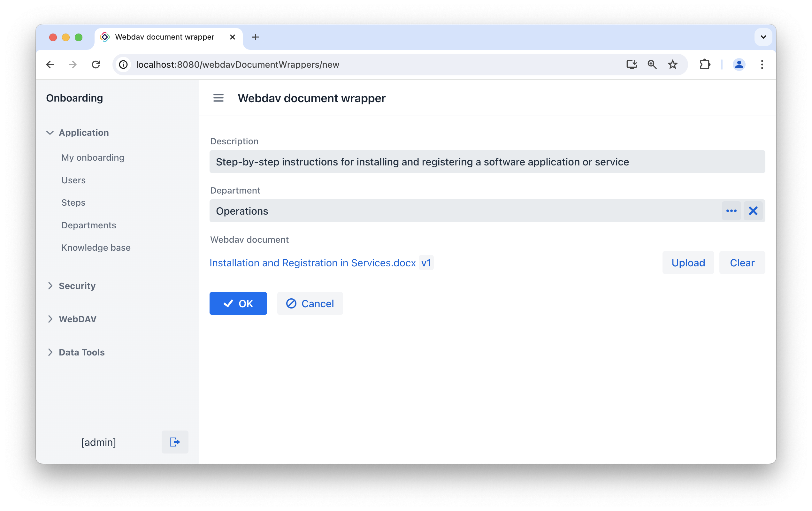The width and height of the screenshot is (812, 511).
Task: Click the zoom magnifier icon in address bar
Action: pos(652,65)
